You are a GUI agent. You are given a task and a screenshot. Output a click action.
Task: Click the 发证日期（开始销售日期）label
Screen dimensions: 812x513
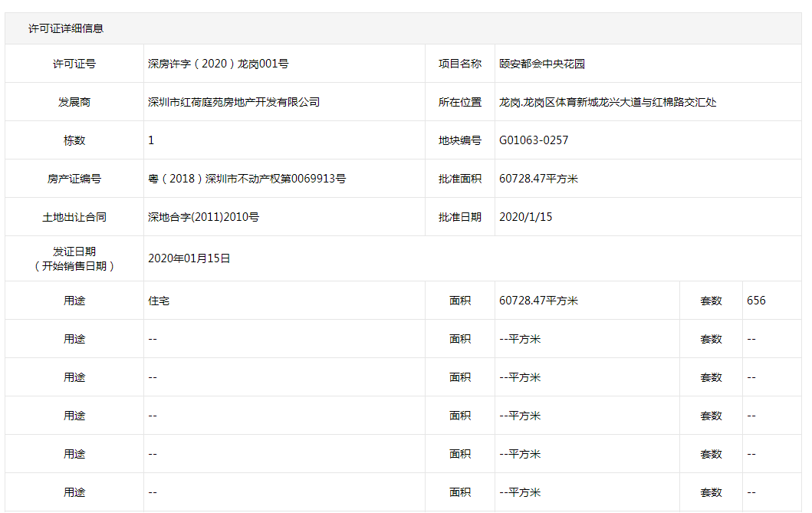coord(74,259)
